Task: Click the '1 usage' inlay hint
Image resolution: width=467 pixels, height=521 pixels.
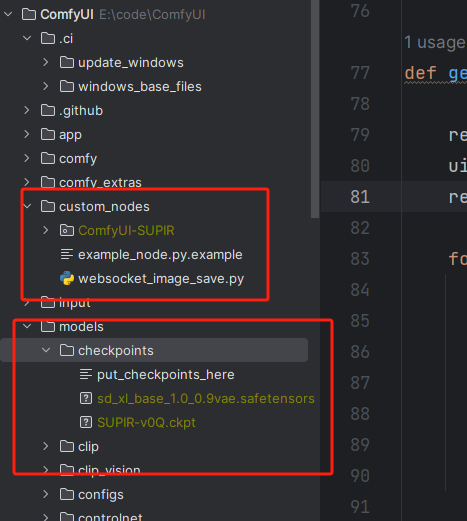Action: click(x=435, y=43)
